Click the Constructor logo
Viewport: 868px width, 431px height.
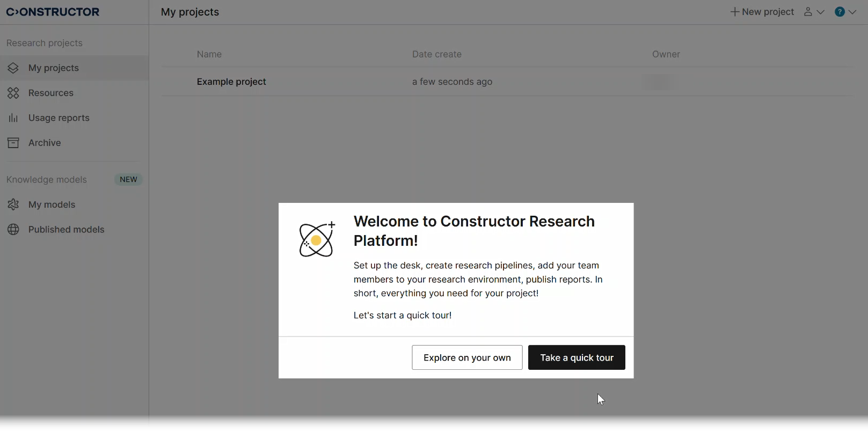tap(53, 12)
